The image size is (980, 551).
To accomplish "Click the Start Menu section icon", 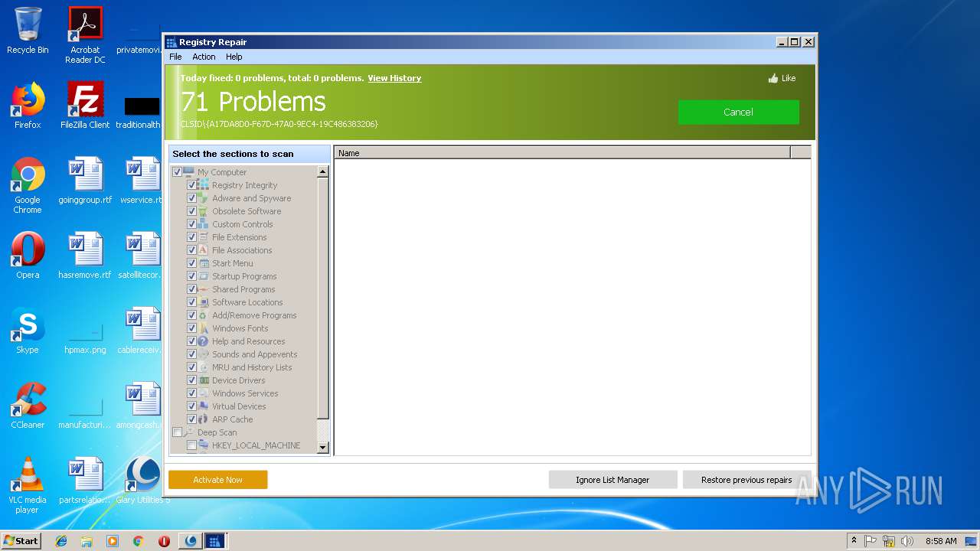I will [x=204, y=263].
